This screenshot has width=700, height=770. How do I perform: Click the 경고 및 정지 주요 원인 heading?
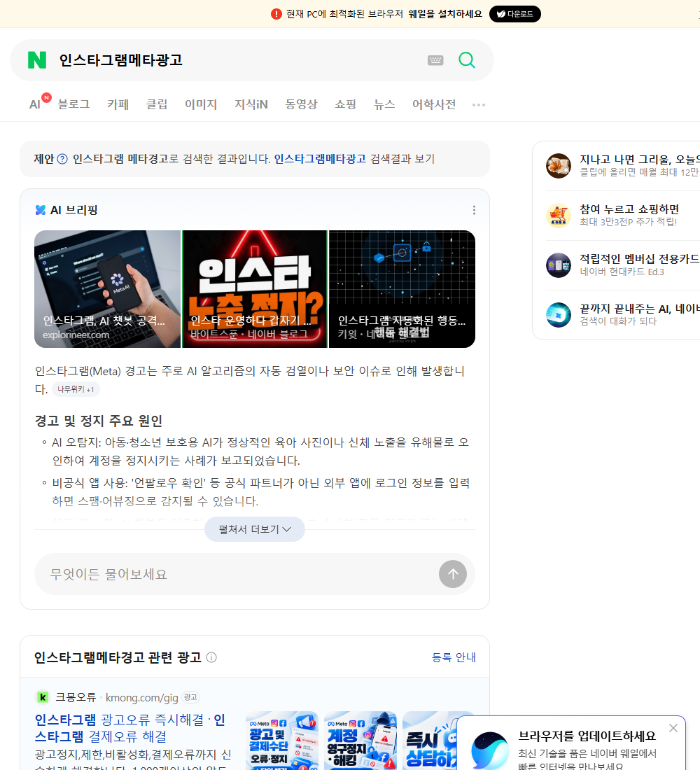[x=98, y=421]
